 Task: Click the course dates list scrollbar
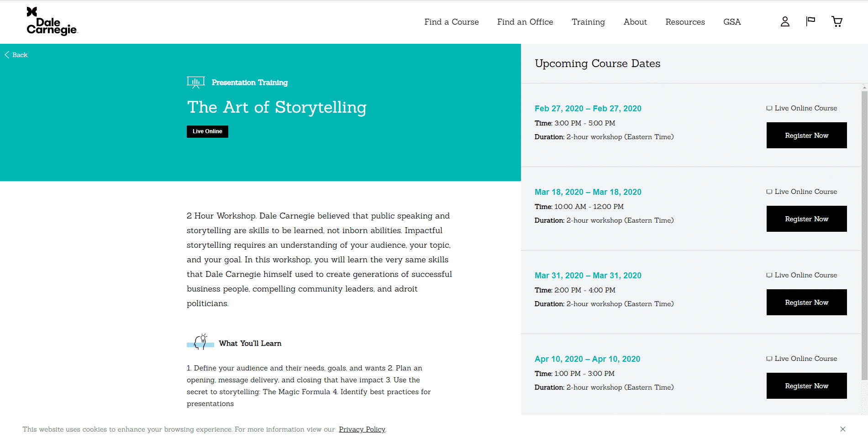[864, 235]
